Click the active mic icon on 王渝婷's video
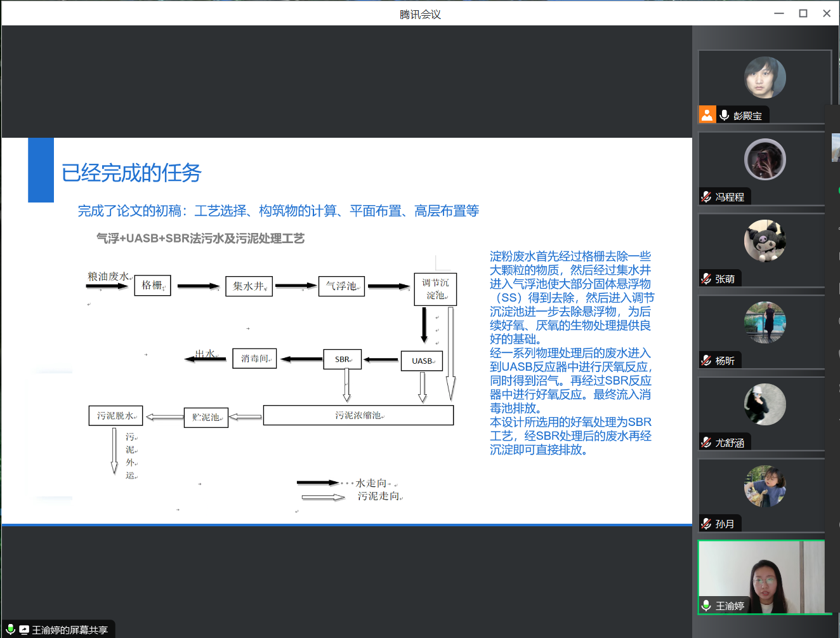 (x=706, y=606)
